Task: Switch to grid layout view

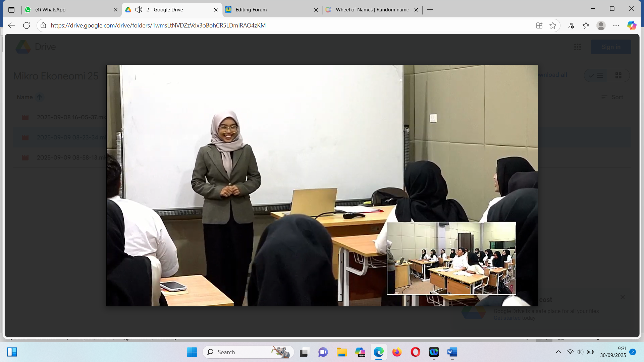Action: pos(618,75)
